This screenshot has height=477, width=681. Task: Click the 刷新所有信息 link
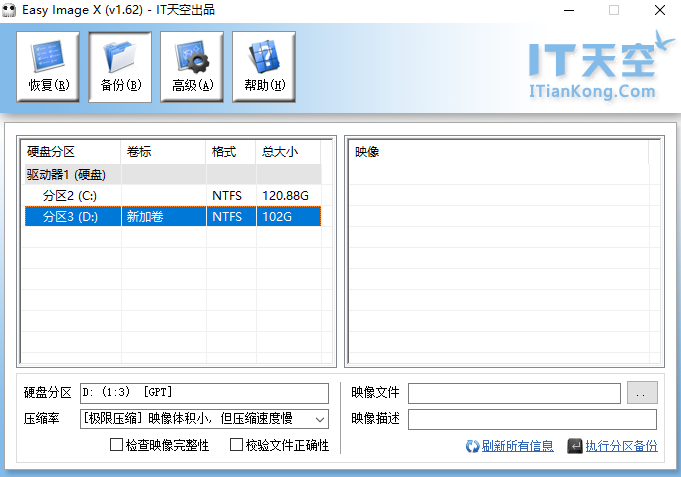(x=517, y=446)
